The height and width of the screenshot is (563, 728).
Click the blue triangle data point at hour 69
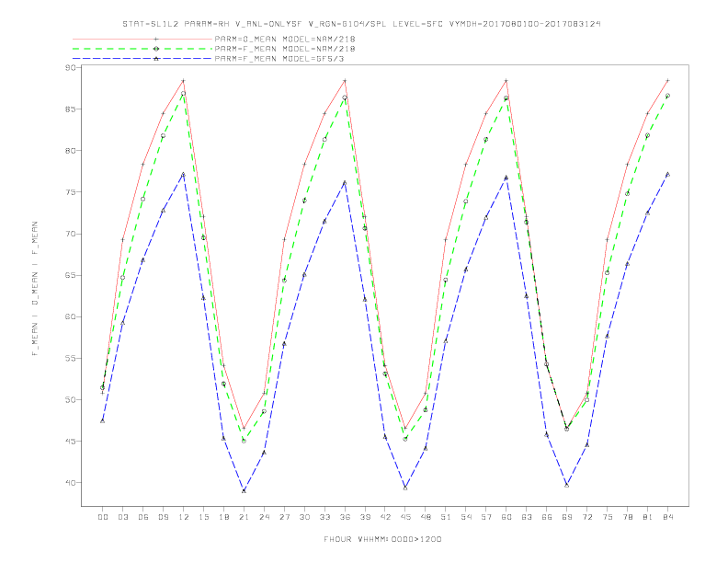pos(567,485)
